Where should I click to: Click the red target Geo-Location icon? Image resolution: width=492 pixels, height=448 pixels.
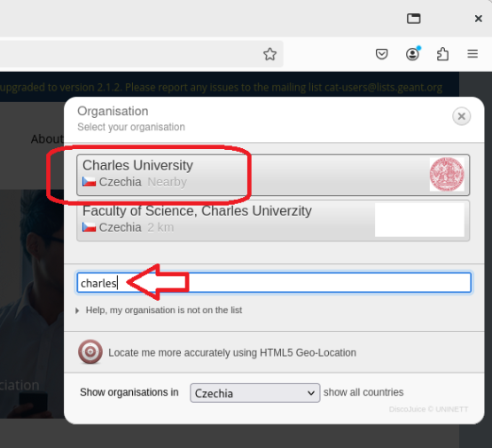click(90, 352)
